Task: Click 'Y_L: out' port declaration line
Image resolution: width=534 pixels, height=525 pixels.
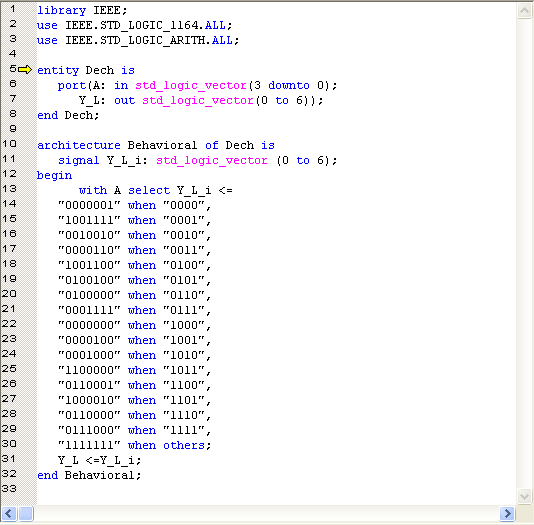Action: tap(201, 100)
